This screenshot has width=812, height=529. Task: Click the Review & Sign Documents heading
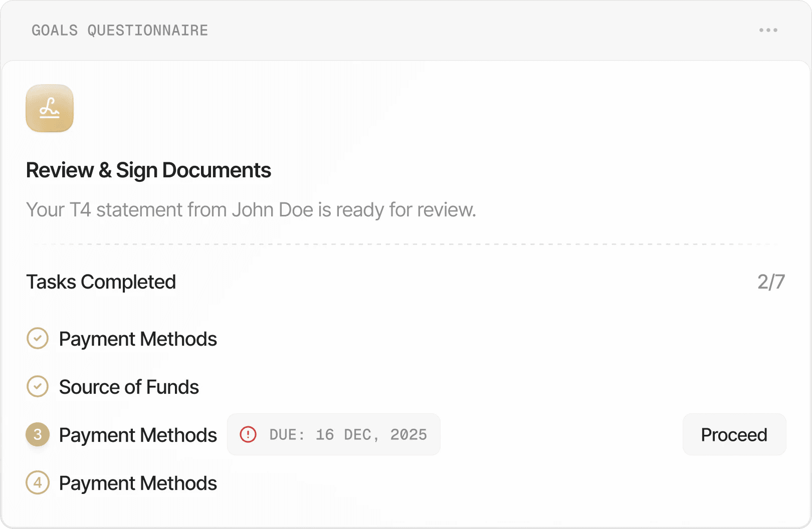click(148, 170)
